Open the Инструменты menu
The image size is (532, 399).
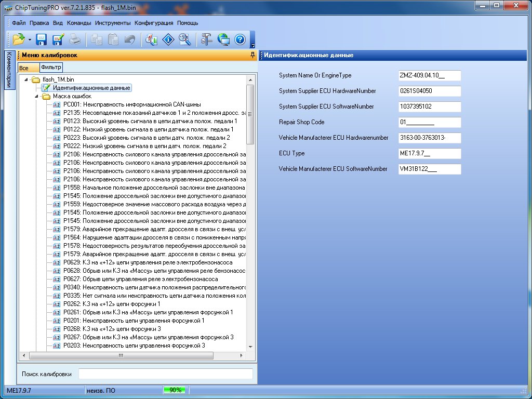113,23
